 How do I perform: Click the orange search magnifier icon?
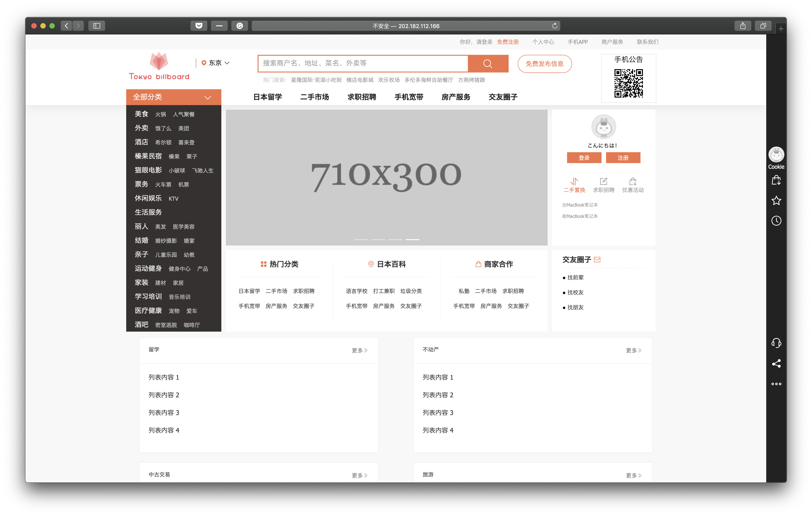coord(488,63)
